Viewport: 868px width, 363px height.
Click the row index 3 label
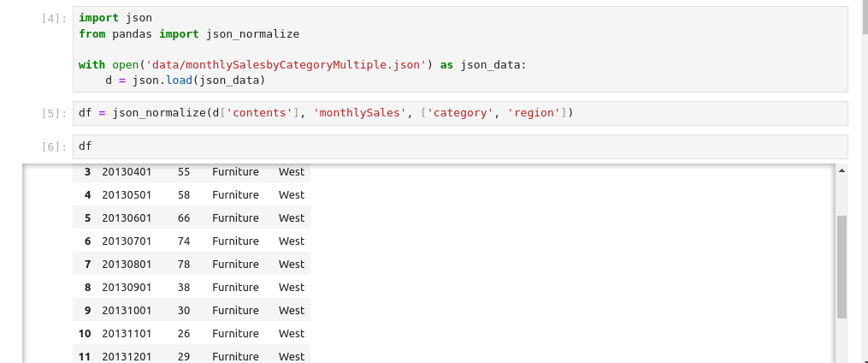click(87, 172)
